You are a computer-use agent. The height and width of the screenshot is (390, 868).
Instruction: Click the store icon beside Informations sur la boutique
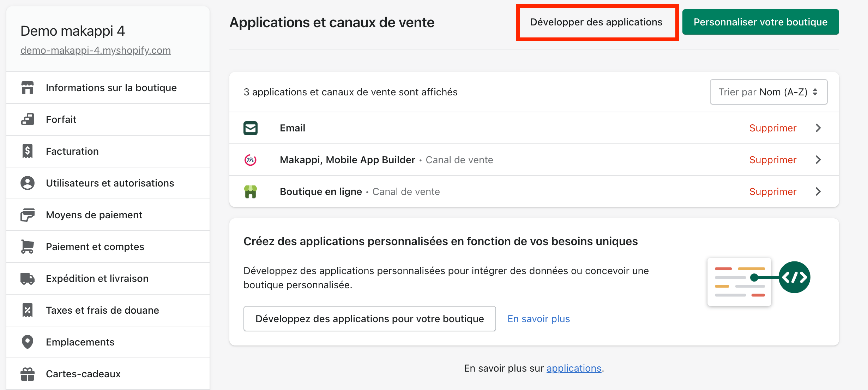pyautogui.click(x=27, y=88)
